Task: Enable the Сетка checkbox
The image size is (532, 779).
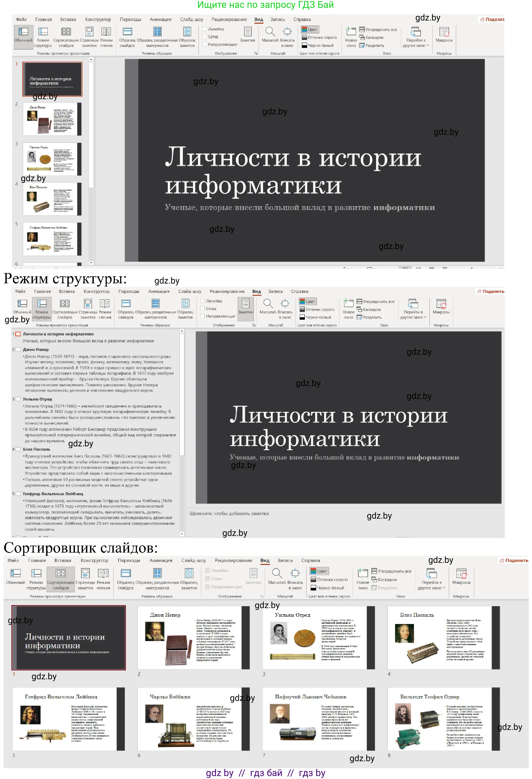Action: point(205,37)
